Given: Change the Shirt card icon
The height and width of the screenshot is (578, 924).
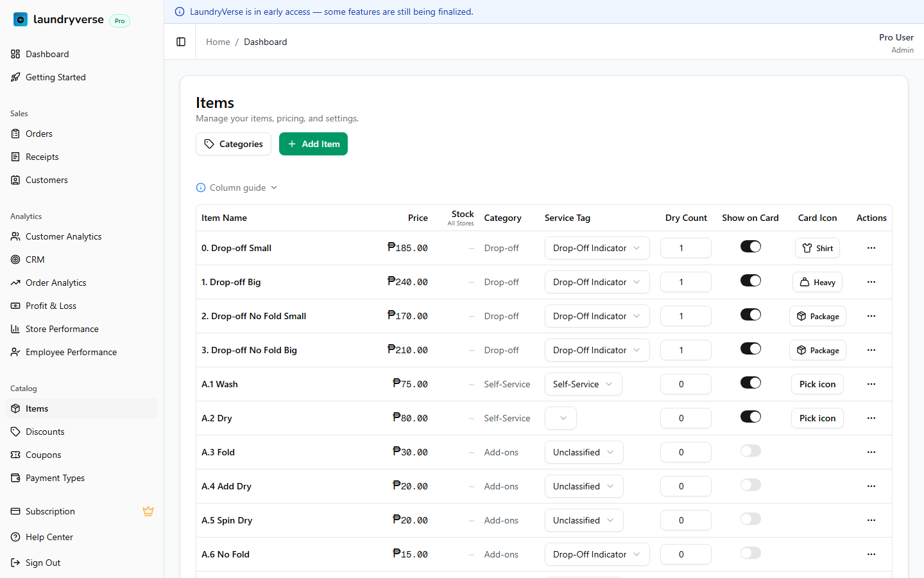Looking at the screenshot, I should (817, 248).
